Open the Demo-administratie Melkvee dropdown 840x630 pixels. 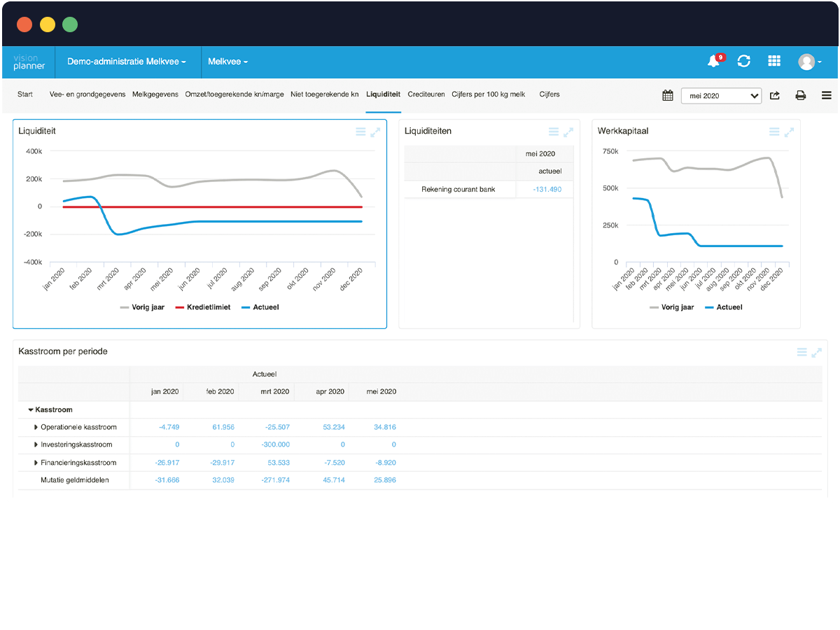(127, 62)
